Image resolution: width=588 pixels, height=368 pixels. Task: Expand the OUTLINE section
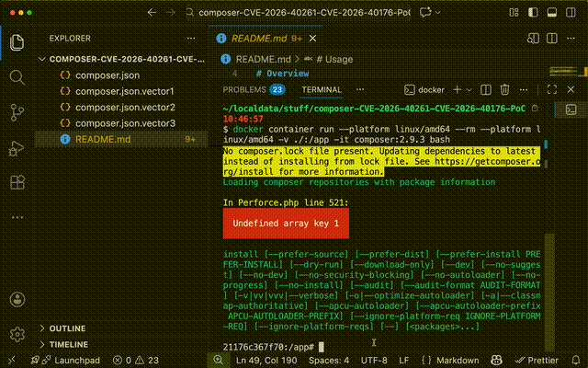[x=66, y=328]
